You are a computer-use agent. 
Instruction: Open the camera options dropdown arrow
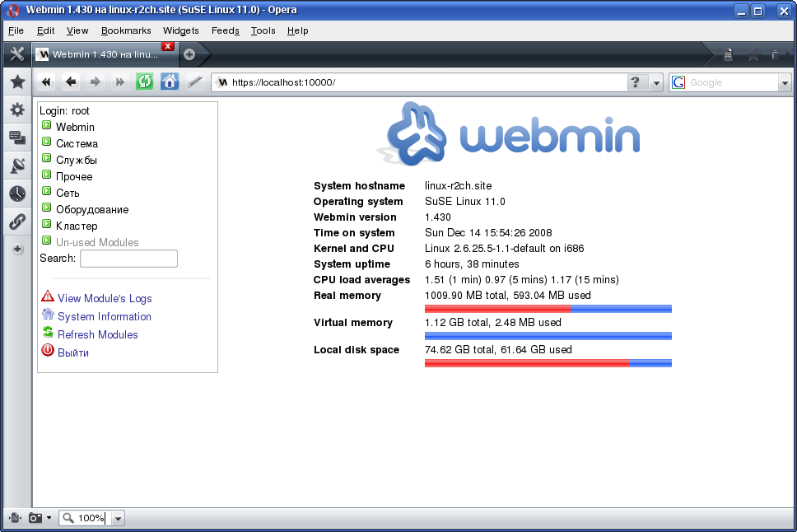[49, 518]
